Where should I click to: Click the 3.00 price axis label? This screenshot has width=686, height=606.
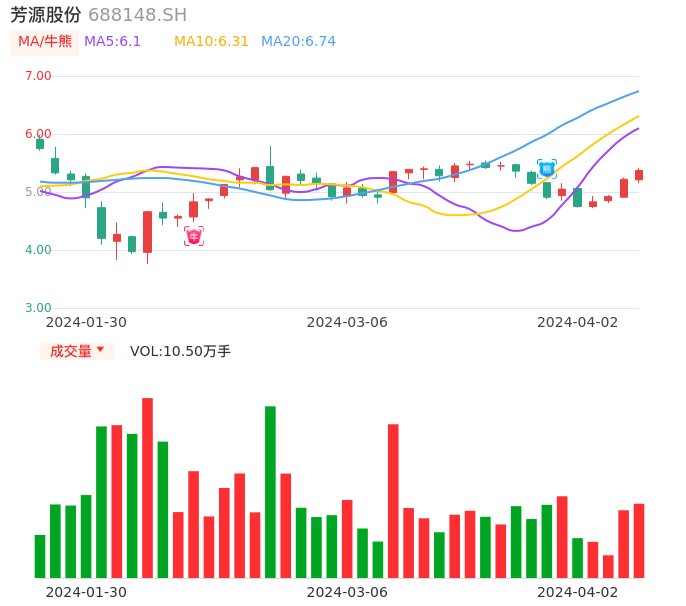(x=38, y=308)
